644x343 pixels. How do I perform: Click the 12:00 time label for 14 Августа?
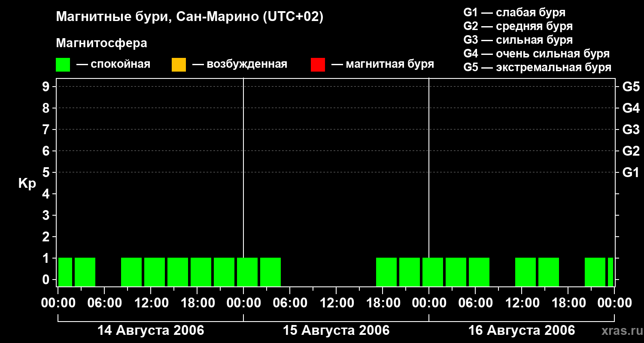point(151,303)
